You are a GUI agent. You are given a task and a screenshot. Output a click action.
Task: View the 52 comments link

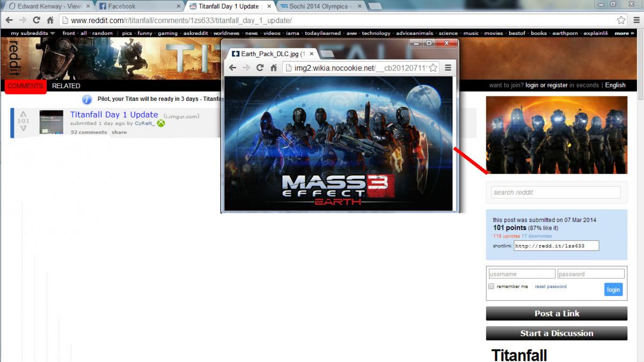coord(89,132)
